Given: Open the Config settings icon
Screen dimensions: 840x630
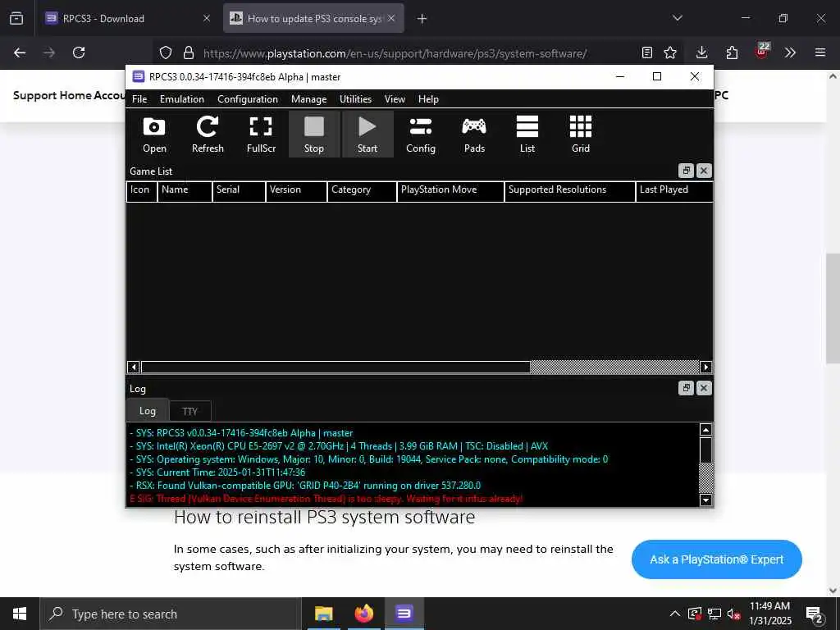Looking at the screenshot, I should click(x=421, y=135).
